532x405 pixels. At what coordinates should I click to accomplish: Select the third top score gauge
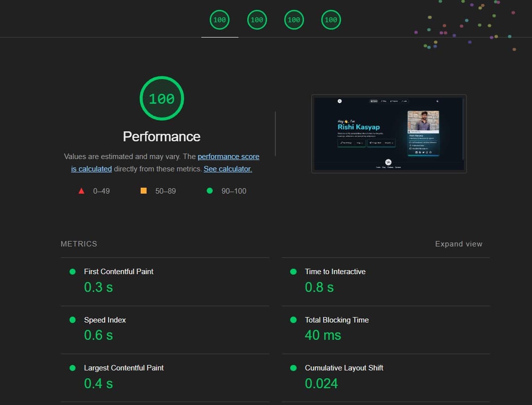(x=294, y=20)
